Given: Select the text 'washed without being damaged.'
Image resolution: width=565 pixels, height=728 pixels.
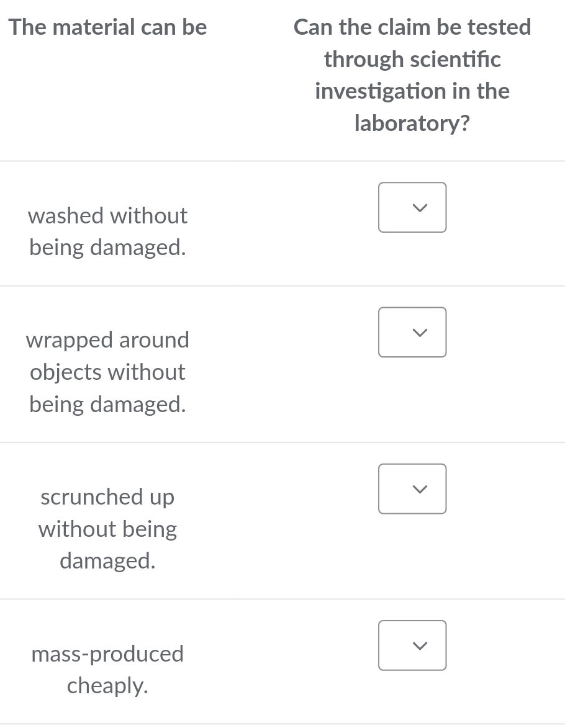Looking at the screenshot, I should pyautogui.click(x=107, y=231).
